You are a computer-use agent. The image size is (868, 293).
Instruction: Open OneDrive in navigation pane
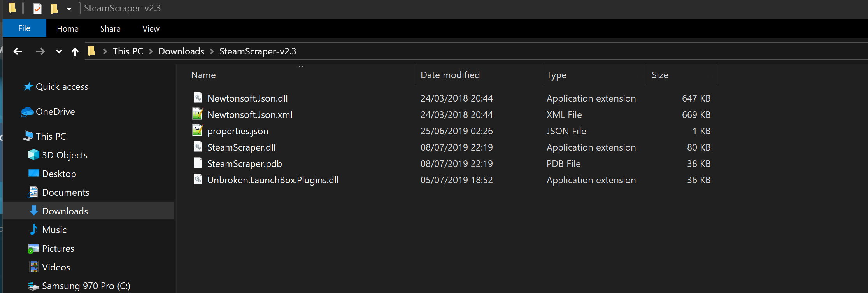coord(55,111)
